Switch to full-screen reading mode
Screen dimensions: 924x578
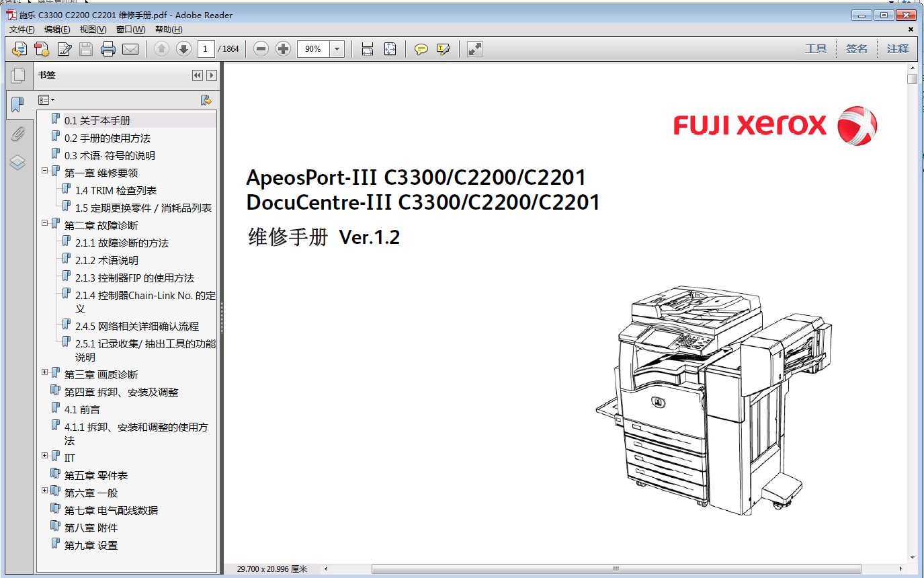475,49
